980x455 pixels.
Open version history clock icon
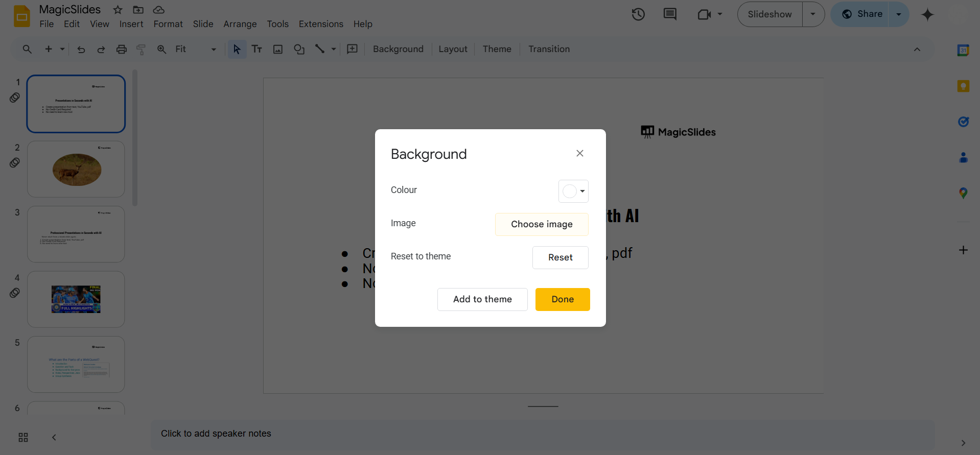[638, 14]
